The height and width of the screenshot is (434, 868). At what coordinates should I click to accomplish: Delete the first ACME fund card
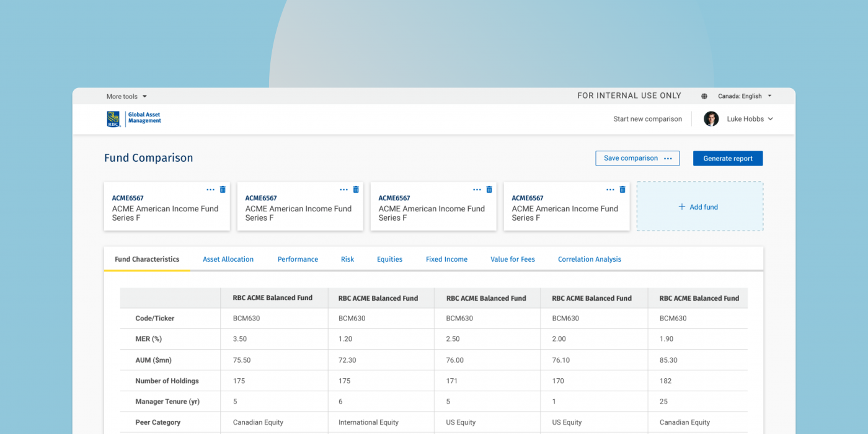[223, 190]
